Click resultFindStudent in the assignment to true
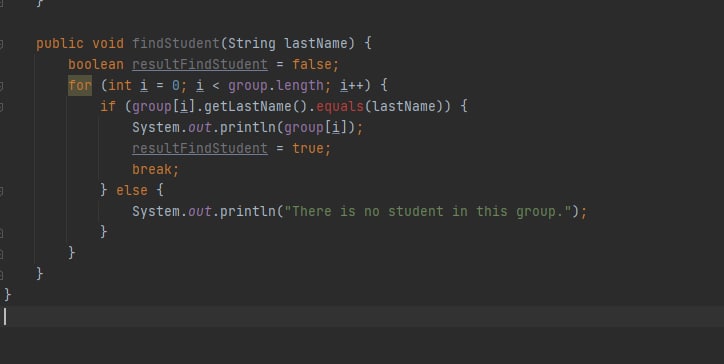Image resolution: width=724 pixels, height=364 pixels. point(200,148)
